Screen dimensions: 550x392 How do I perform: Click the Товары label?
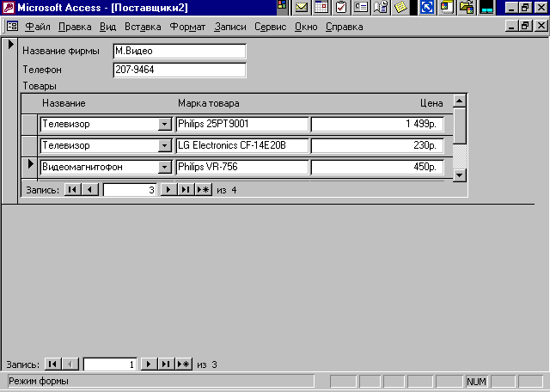coord(40,86)
